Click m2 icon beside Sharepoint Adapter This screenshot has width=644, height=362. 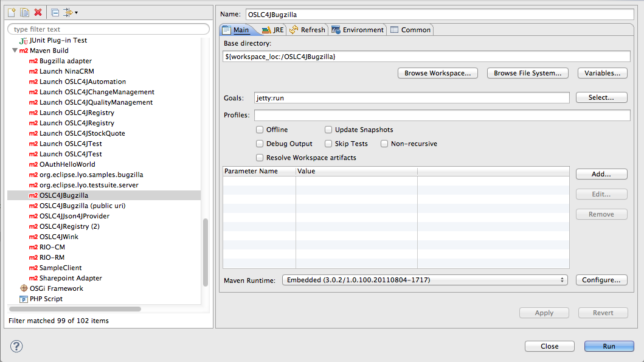pos(33,278)
